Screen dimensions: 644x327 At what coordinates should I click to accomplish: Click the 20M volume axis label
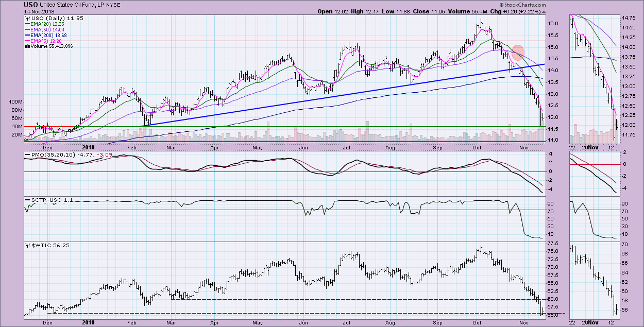[16, 135]
